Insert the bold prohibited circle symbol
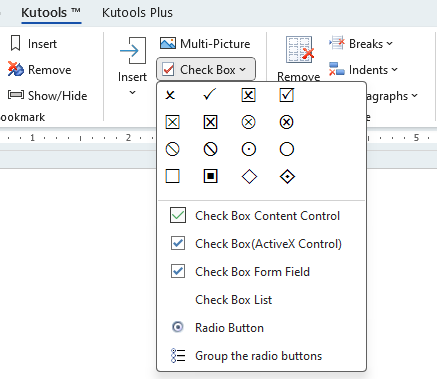The width and height of the screenshot is (437, 379). pyautogui.click(x=210, y=149)
